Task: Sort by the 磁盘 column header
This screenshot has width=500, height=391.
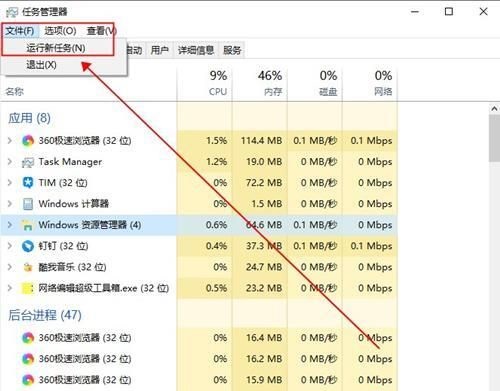Action: click(x=315, y=83)
